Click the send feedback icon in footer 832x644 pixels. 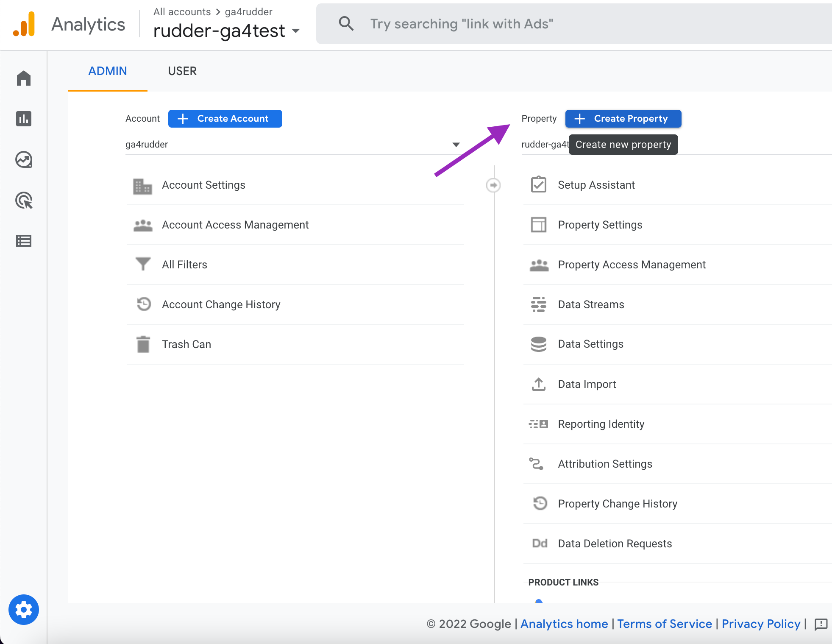(821, 624)
